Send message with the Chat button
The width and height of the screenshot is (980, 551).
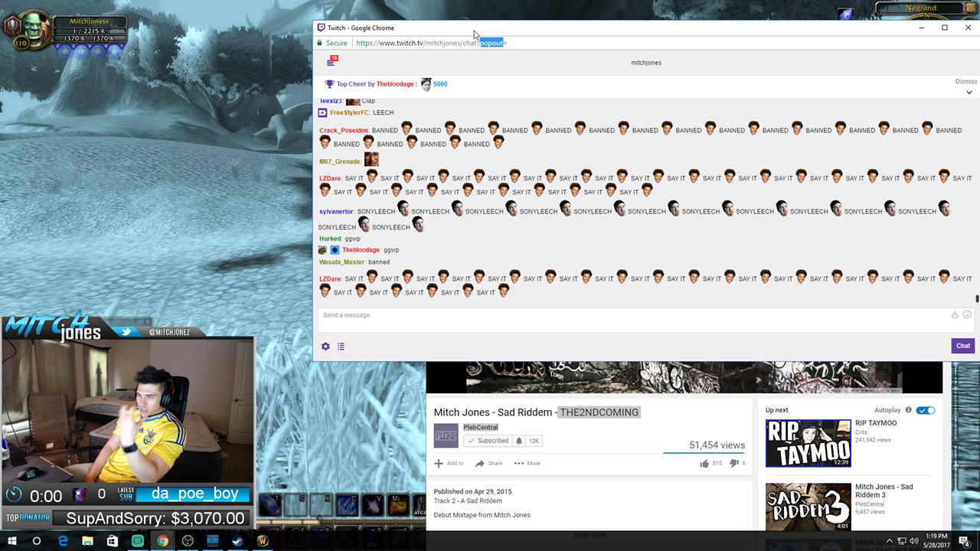point(963,346)
